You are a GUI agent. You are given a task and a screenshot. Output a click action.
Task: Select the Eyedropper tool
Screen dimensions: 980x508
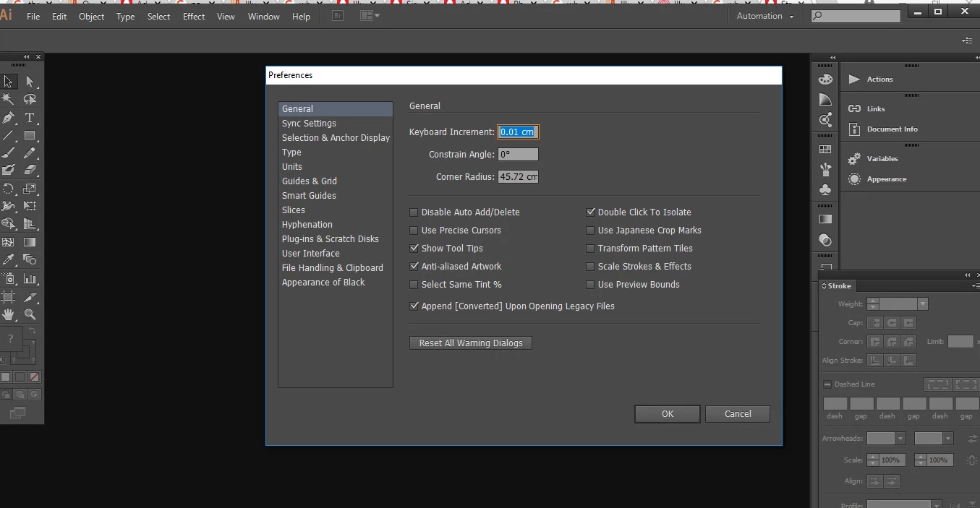[x=9, y=259]
